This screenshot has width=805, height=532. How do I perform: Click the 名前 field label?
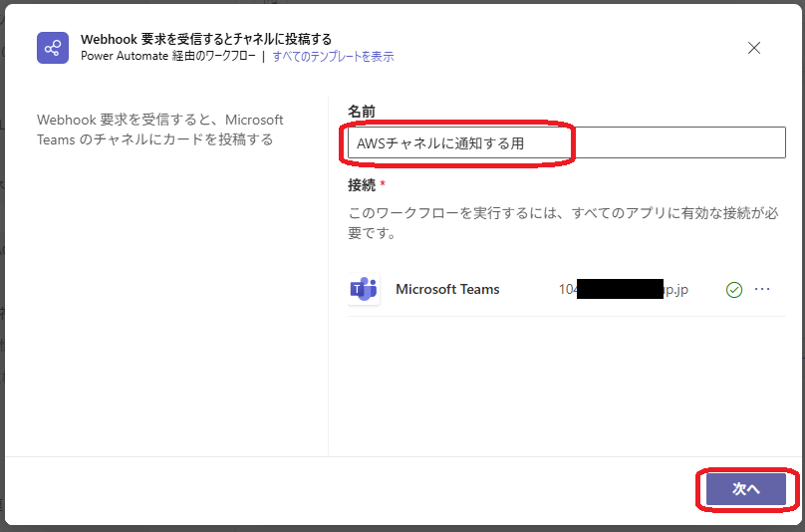point(362,111)
